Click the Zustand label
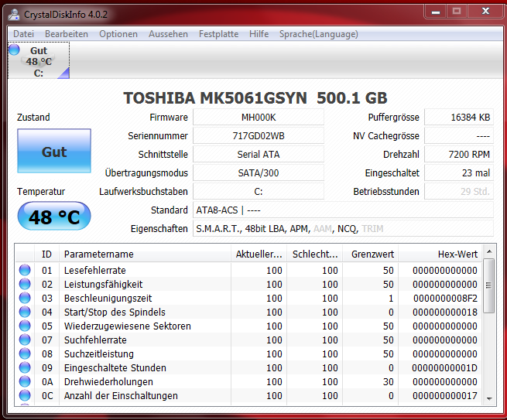Viewport: 507px width, 420px height. (33, 117)
